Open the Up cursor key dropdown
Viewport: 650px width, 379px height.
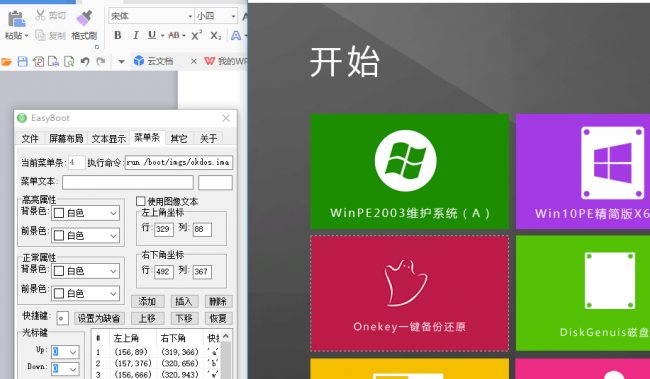click(73, 352)
